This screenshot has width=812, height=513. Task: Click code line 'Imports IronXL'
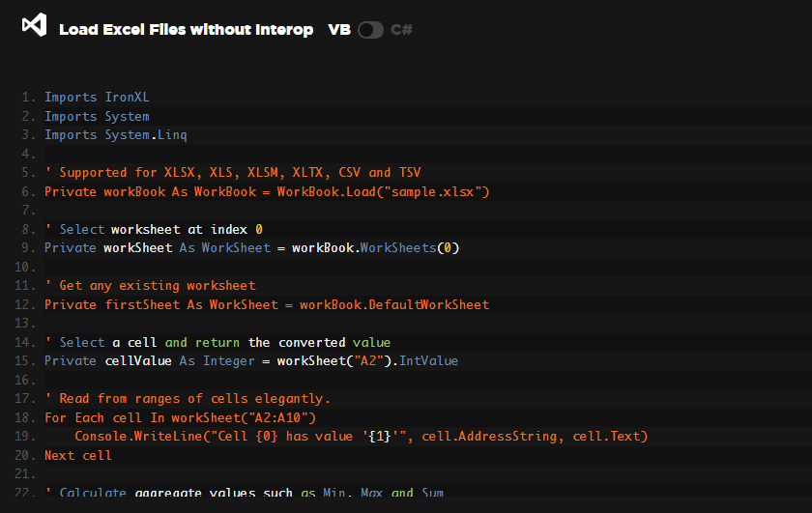click(97, 98)
